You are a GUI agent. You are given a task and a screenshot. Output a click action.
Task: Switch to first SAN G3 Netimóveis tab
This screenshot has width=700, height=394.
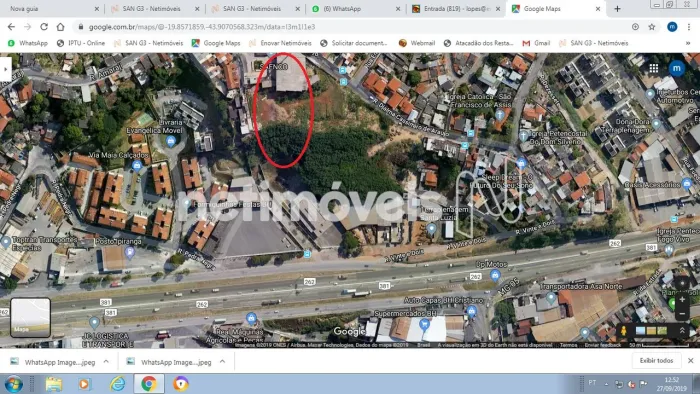point(155,8)
